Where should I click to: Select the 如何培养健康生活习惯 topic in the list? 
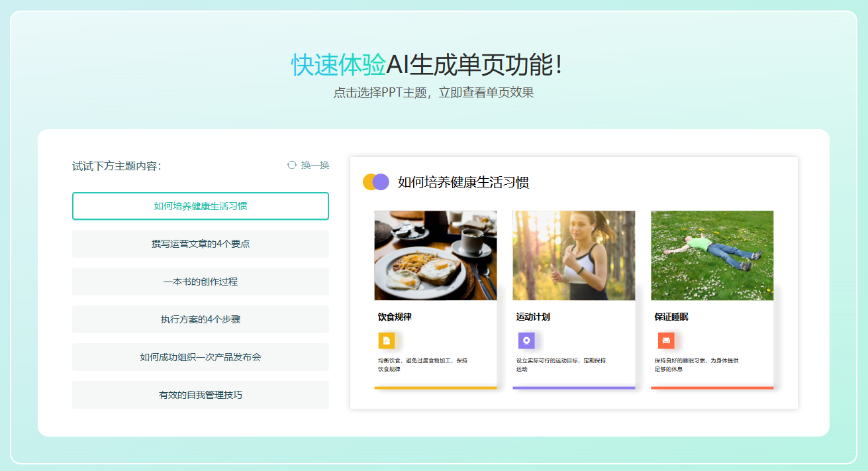click(x=201, y=206)
